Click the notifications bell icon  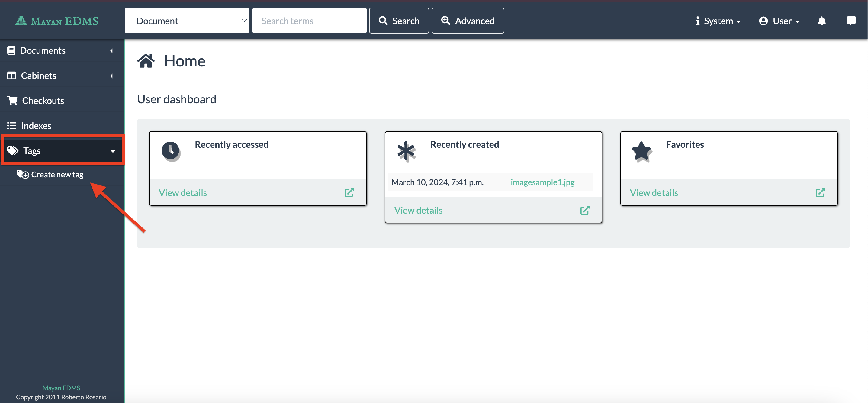[821, 21]
